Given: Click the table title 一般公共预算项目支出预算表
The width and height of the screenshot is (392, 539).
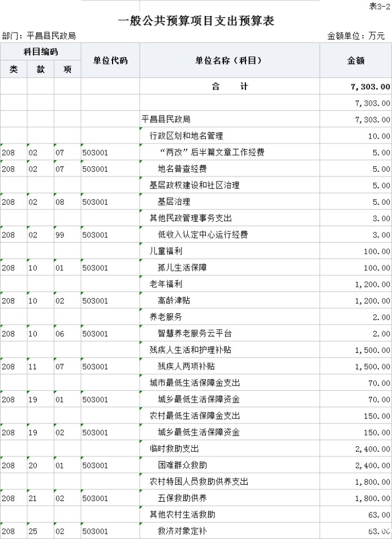Looking at the screenshot, I should coord(196,21).
